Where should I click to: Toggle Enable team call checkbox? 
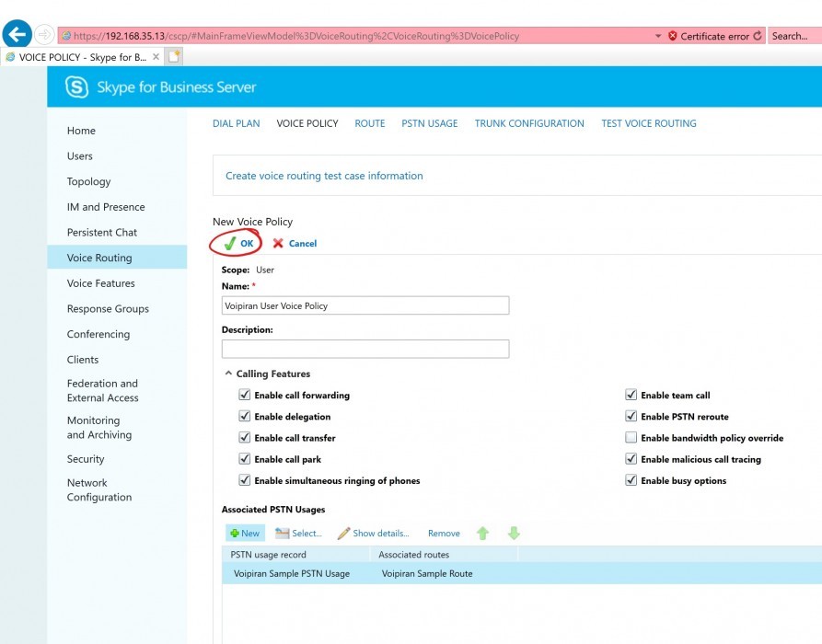(x=631, y=395)
